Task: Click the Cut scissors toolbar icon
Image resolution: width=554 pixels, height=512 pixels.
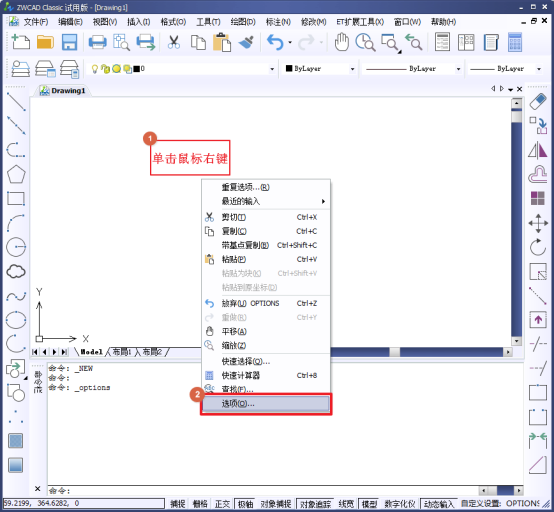Action: coord(173,42)
